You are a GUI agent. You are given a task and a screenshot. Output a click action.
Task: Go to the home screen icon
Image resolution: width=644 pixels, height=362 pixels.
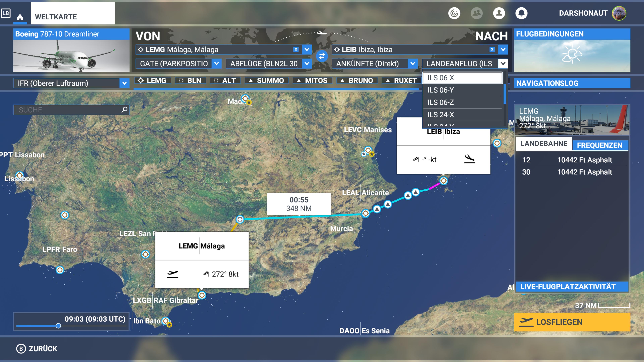[20, 17]
